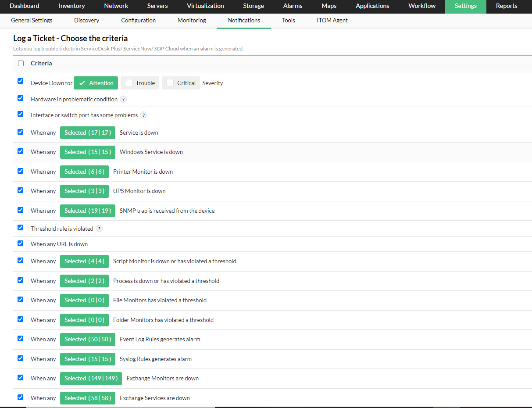Screen dimensions: 532x408
Task: Open Selected (6|6) list for Printer Monitor
Action: click(x=84, y=172)
